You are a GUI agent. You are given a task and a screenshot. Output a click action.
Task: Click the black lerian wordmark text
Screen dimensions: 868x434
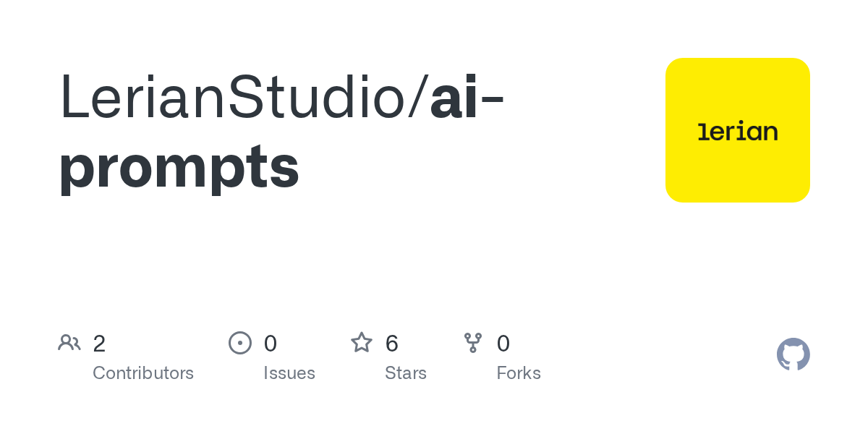[x=737, y=132]
